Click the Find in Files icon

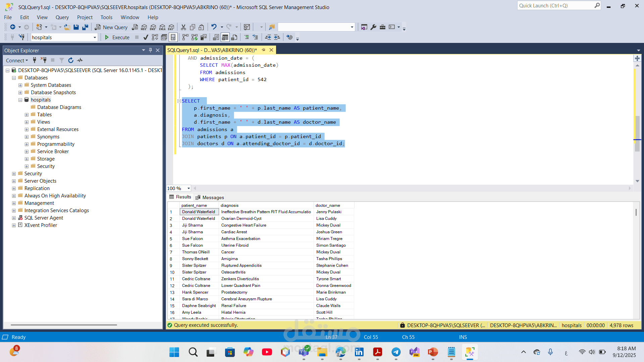coord(272,27)
